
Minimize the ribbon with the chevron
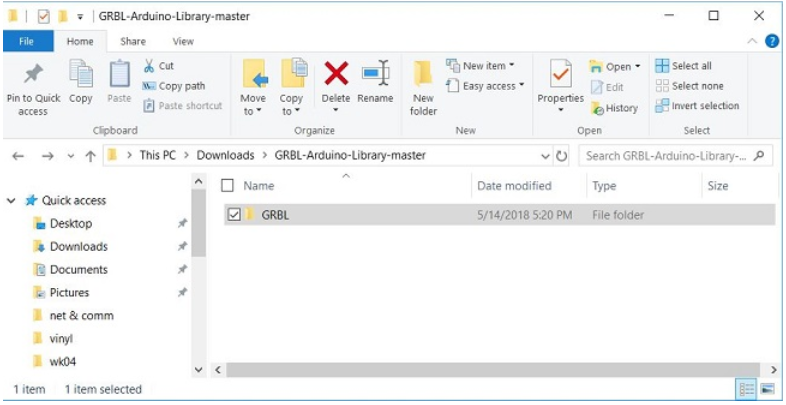click(x=752, y=42)
